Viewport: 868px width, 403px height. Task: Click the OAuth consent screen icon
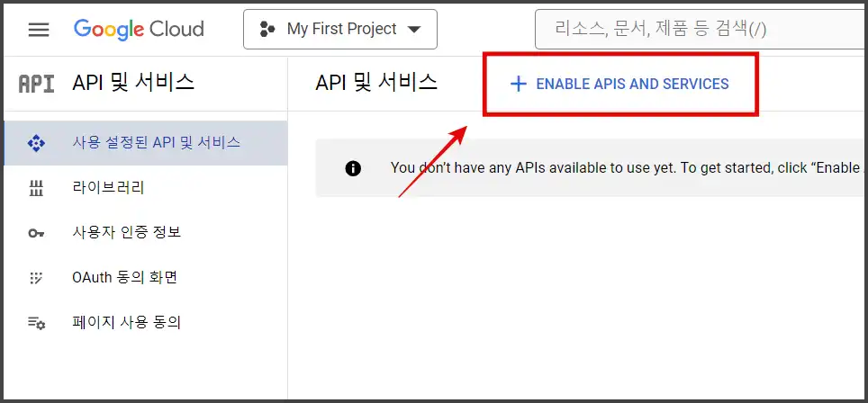point(35,278)
